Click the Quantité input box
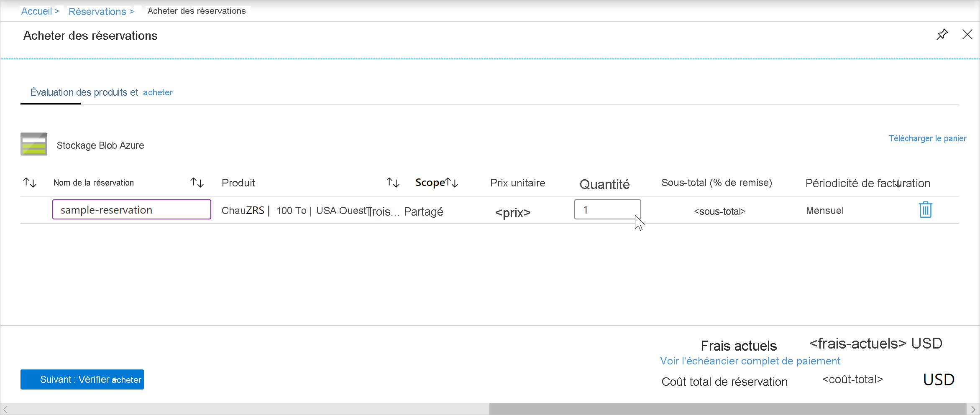The width and height of the screenshot is (980, 415). coord(607,210)
